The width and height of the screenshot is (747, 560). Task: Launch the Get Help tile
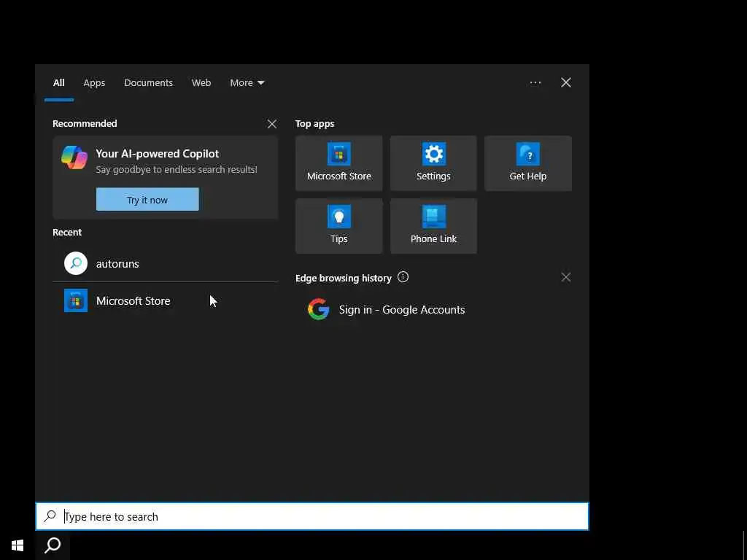[528, 163]
